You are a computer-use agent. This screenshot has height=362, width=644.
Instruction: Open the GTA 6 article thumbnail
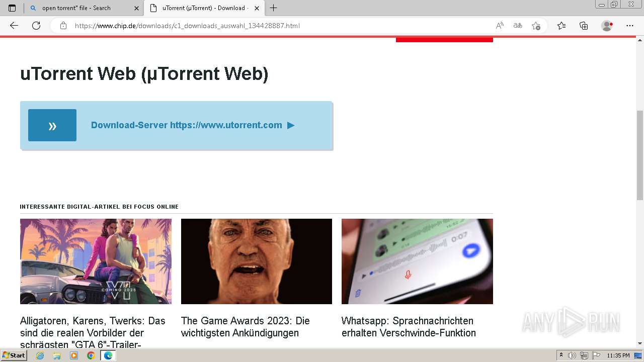point(96,261)
